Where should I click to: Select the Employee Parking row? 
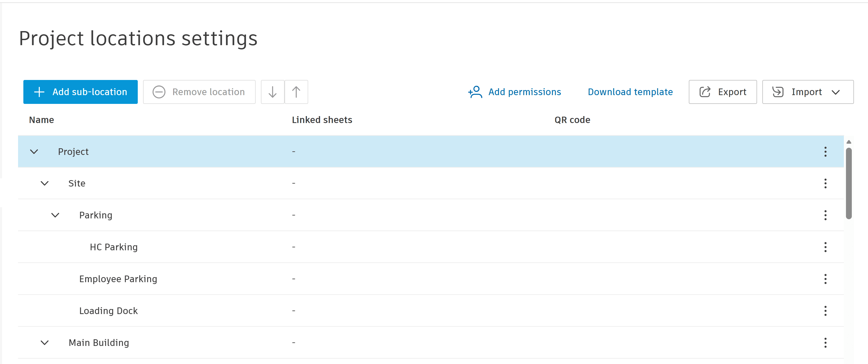click(x=118, y=279)
